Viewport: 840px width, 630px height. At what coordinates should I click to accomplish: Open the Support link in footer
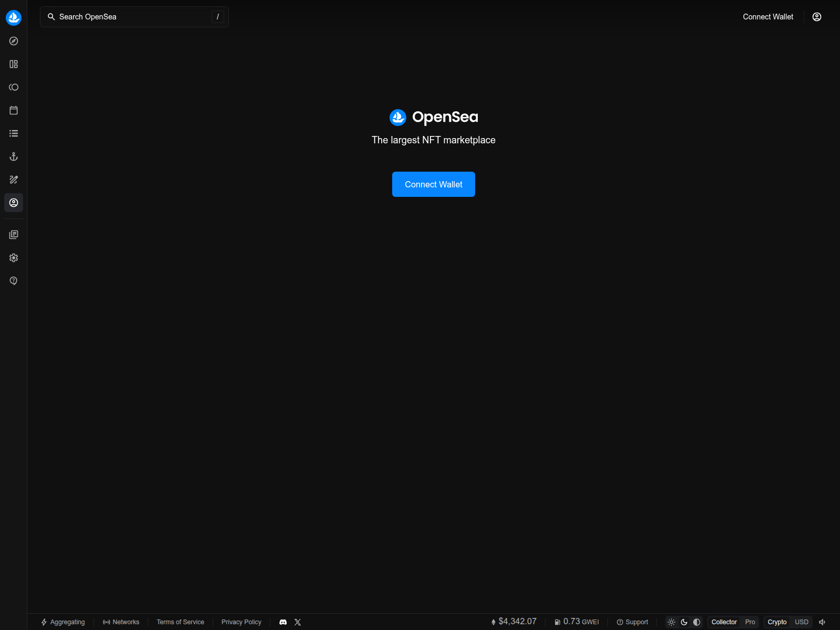click(x=633, y=622)
